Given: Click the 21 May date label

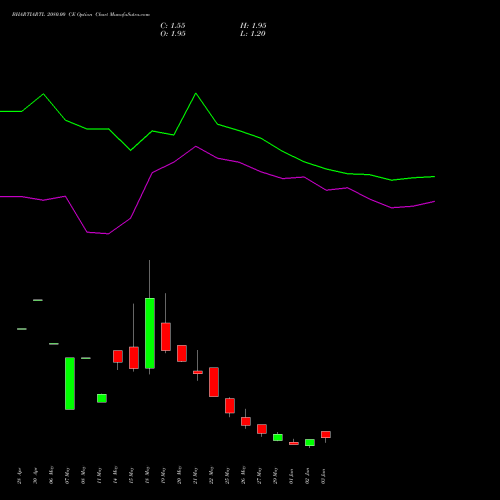Looking at the screenshot, I should pyautogui.click(x=195, y=476).
